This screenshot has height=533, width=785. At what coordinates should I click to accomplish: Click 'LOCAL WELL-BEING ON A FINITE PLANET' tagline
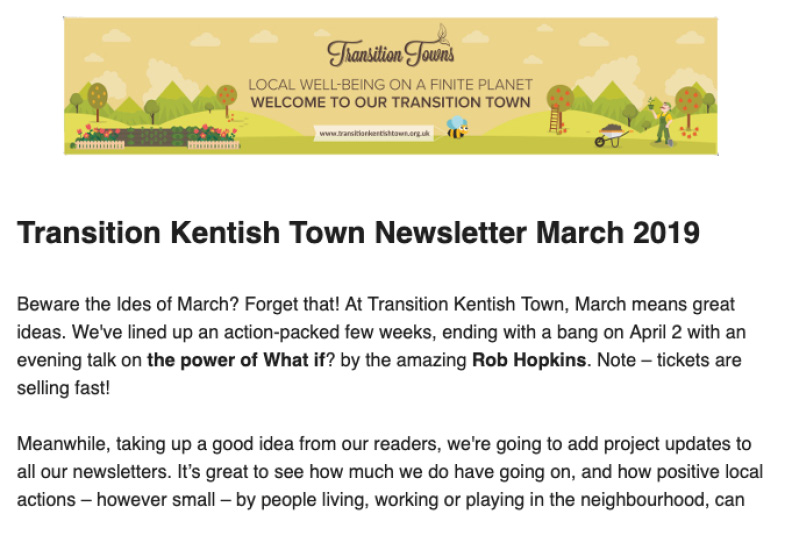(390, 84)
